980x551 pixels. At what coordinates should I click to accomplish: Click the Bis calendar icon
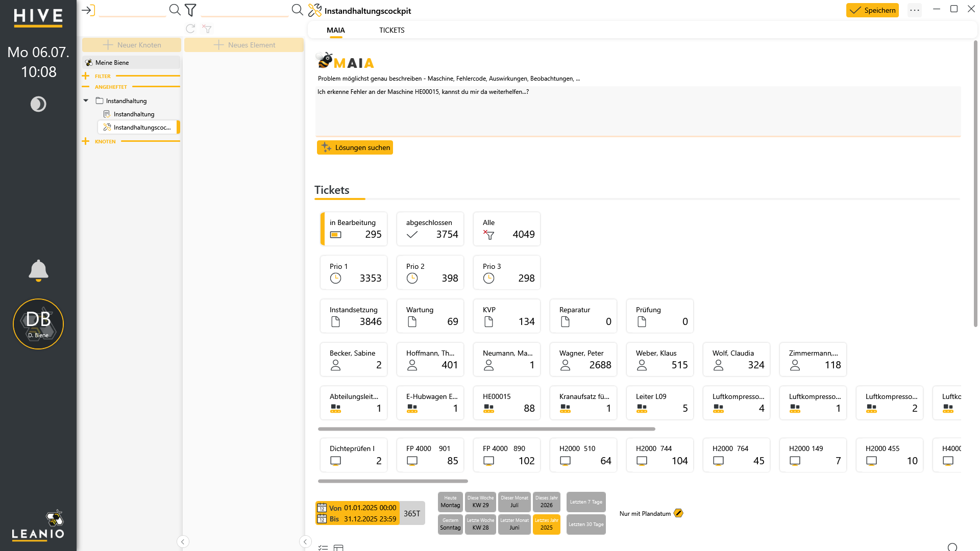point(322,519)
